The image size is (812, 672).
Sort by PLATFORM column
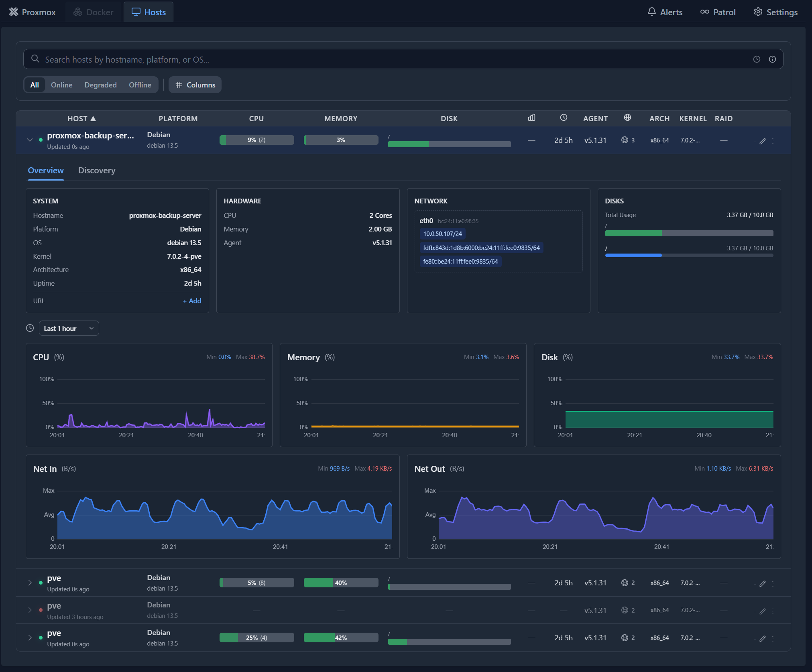178,118
